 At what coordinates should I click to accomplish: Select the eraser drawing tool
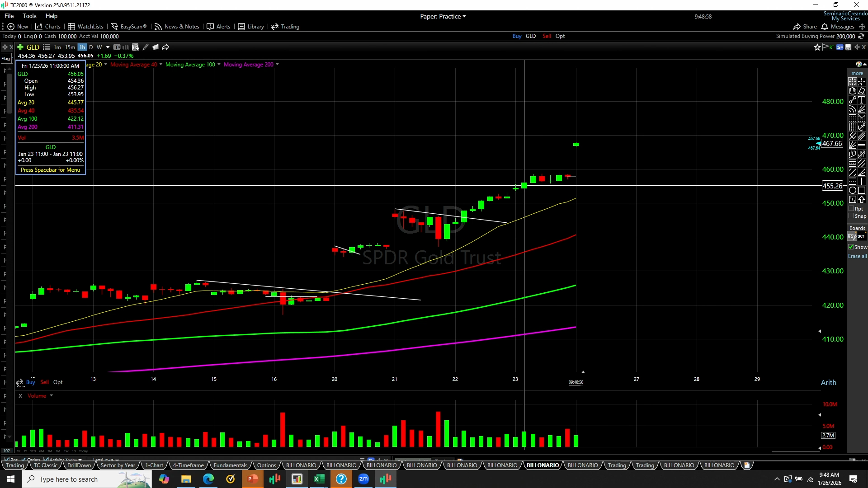click(x=862, y=91)
